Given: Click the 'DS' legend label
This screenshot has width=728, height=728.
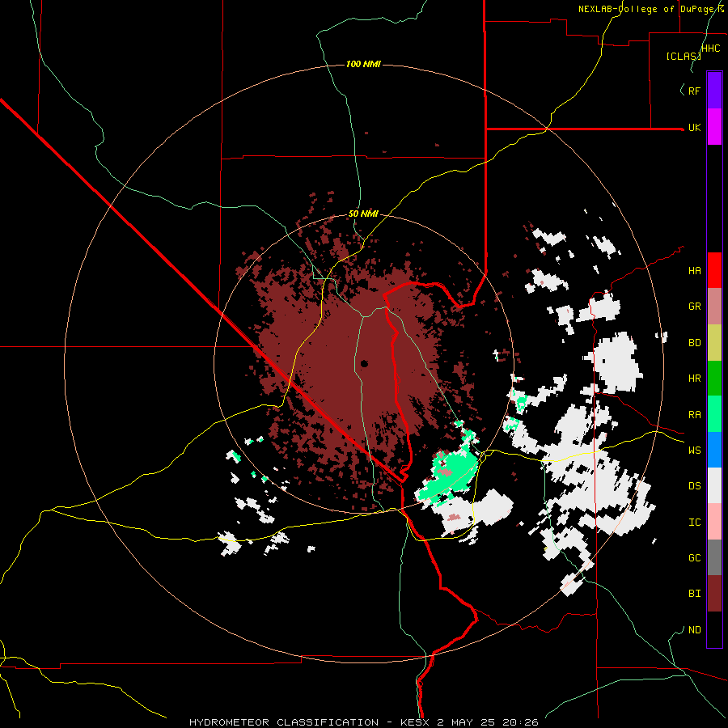Looking at the screenshot, I should click(694, 486).
